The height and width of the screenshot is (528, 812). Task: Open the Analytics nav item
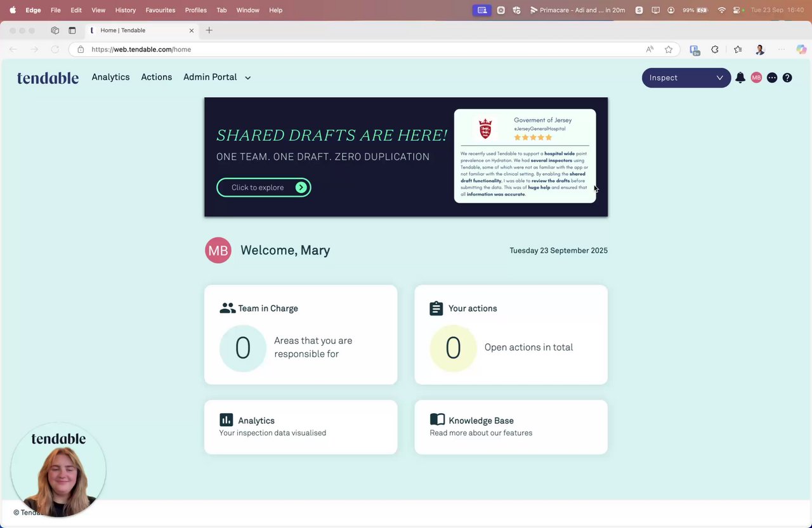(110, 77)
